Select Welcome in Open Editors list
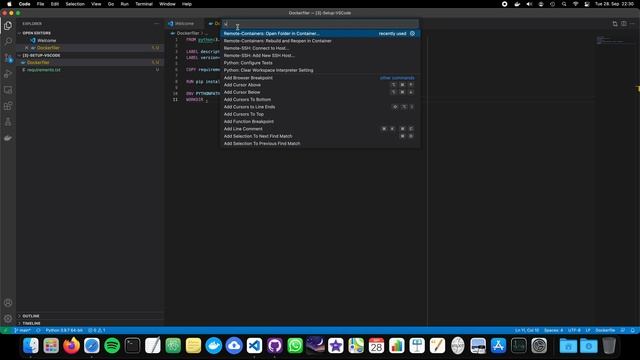 90,40
